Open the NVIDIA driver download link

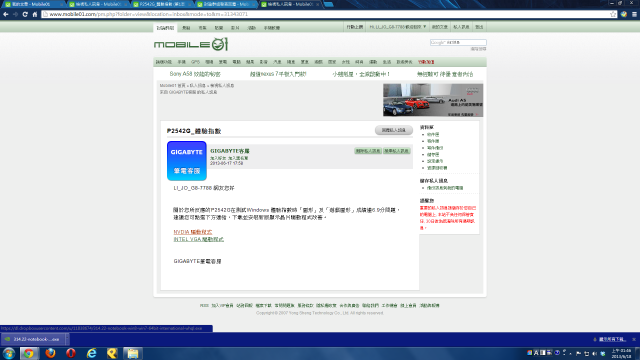(193, 232)
